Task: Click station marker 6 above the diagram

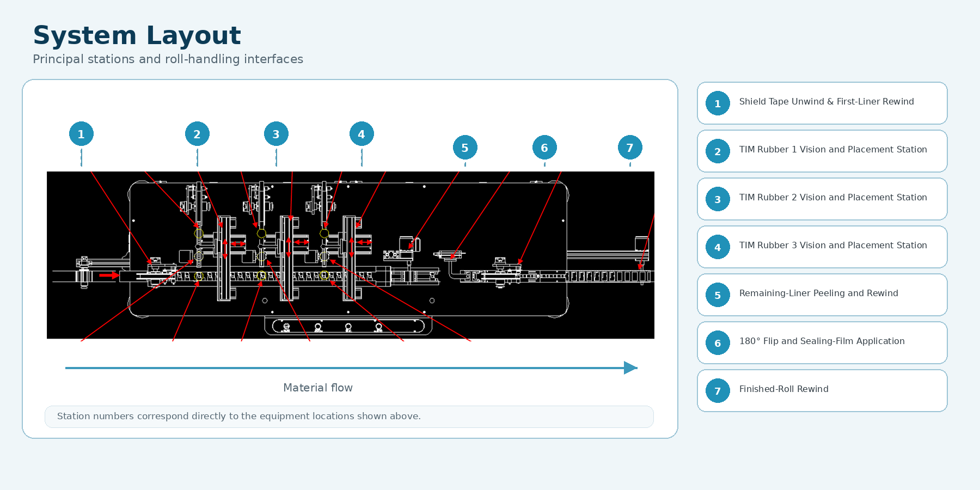Action: point(544,148)
